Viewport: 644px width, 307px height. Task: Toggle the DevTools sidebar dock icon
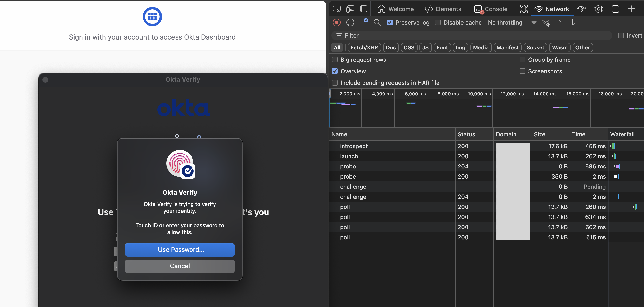click(363, 9)
